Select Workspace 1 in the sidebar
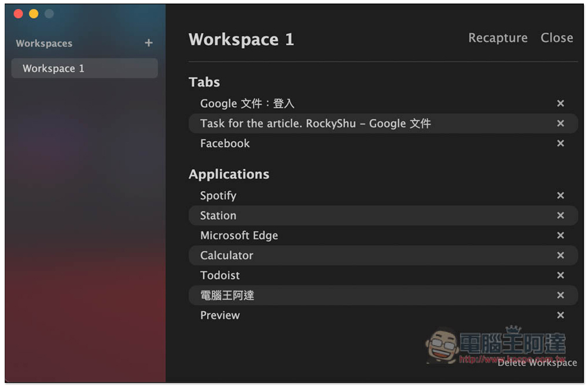 pyautogui.click(x=84, y=68)
